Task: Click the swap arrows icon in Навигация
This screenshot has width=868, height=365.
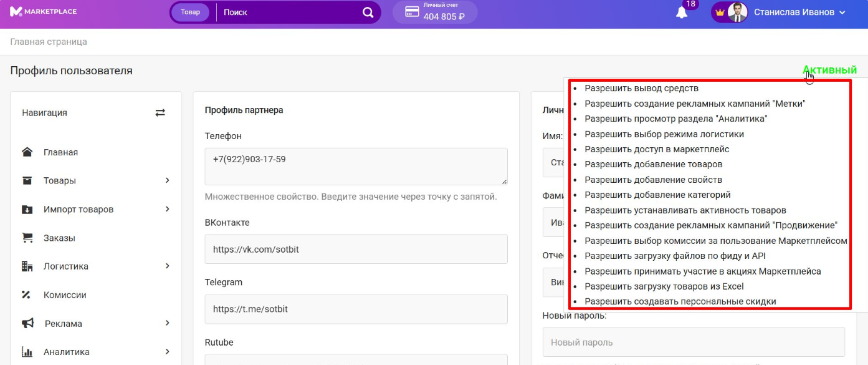Action: pos(160,113)
